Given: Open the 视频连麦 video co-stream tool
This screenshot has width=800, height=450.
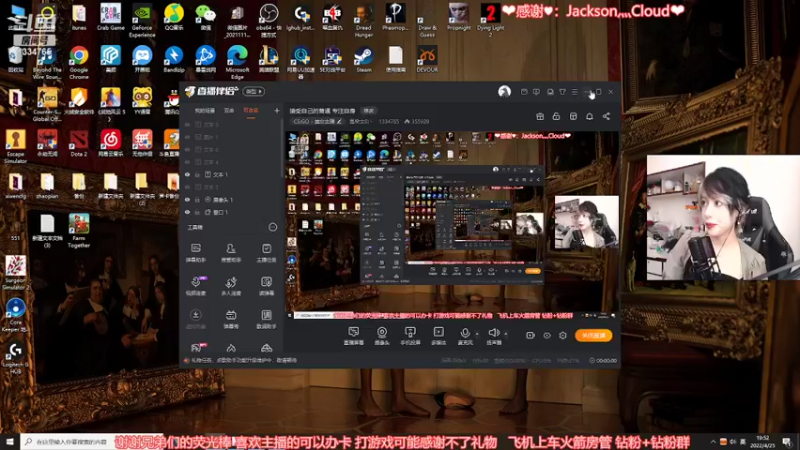Looking at the screenshot, I should pos(195,286).
